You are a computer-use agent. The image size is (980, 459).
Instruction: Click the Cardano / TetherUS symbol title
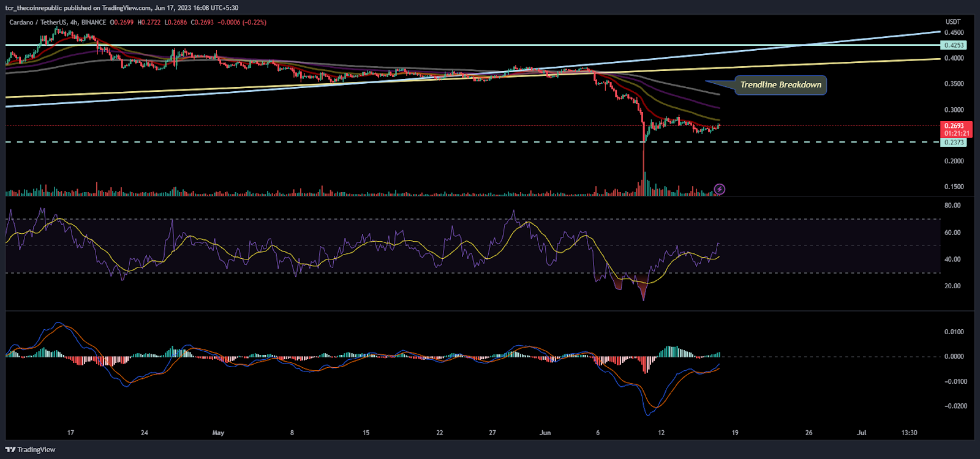pyautogui.click(x=38, y=22)
